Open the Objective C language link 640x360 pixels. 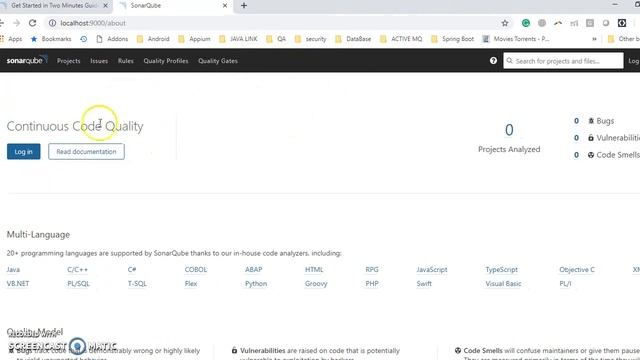point(577,270)
